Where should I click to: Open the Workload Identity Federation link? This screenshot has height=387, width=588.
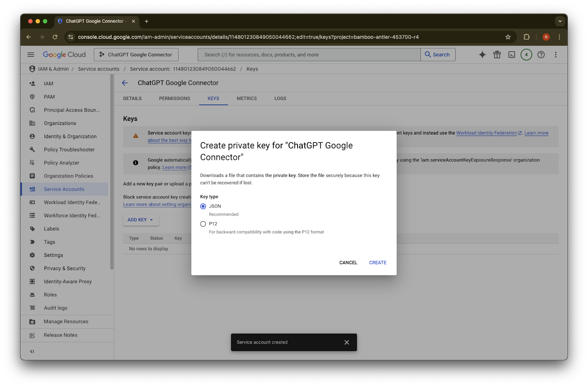(489, 133)
